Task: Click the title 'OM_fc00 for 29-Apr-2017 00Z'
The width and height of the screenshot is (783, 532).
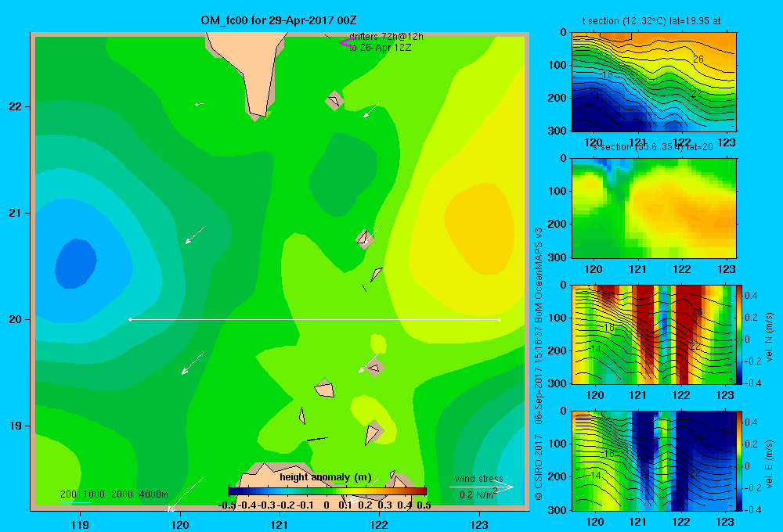Action: click(x=279, y=20)
